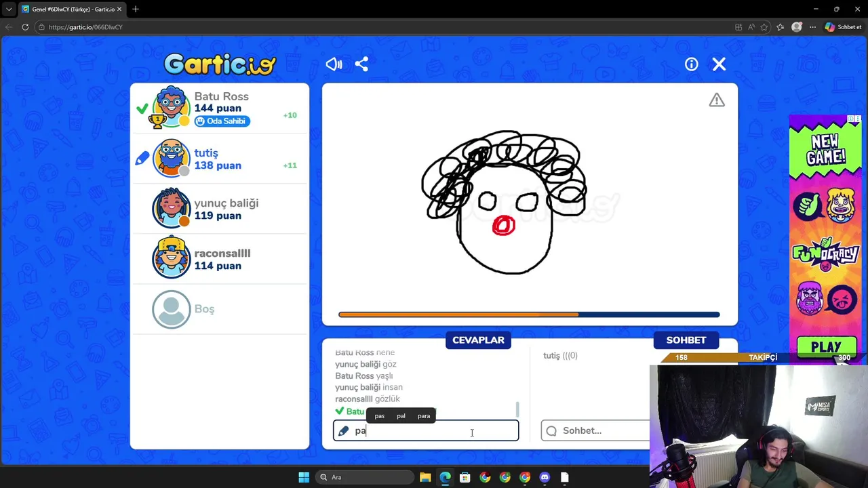
Task: Select the CEVAPLAR tab
Action: coord(478,340)
